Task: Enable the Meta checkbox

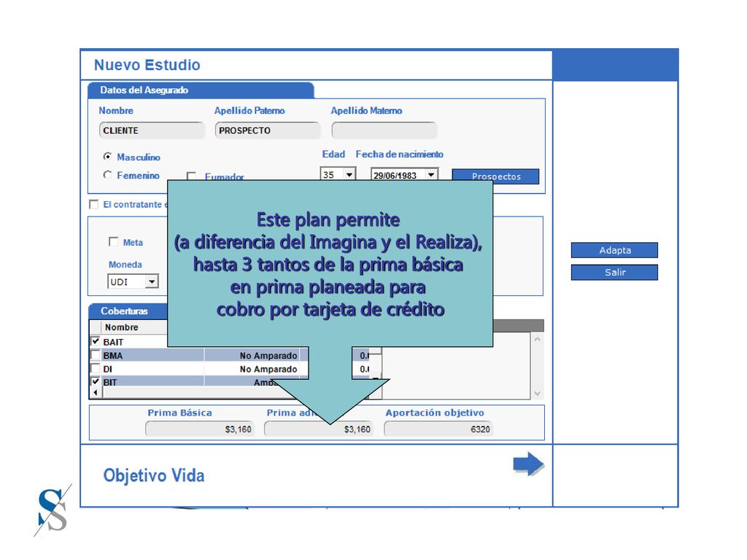Action: (x=113, y=242)
